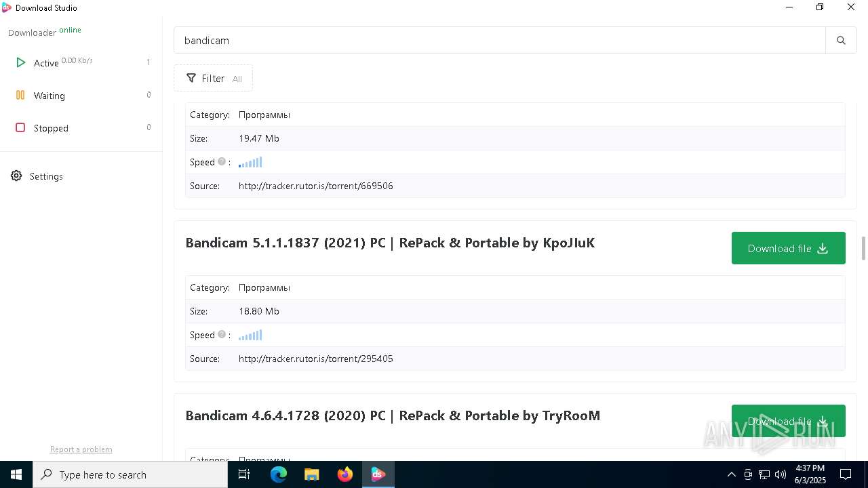Image resolution: width=868 pixels, height=488 pixels.
Task: Click the Download Studio app logo
Action: click(x=7, y=7)
